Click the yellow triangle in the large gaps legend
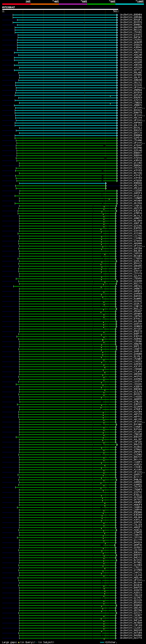 19,642
